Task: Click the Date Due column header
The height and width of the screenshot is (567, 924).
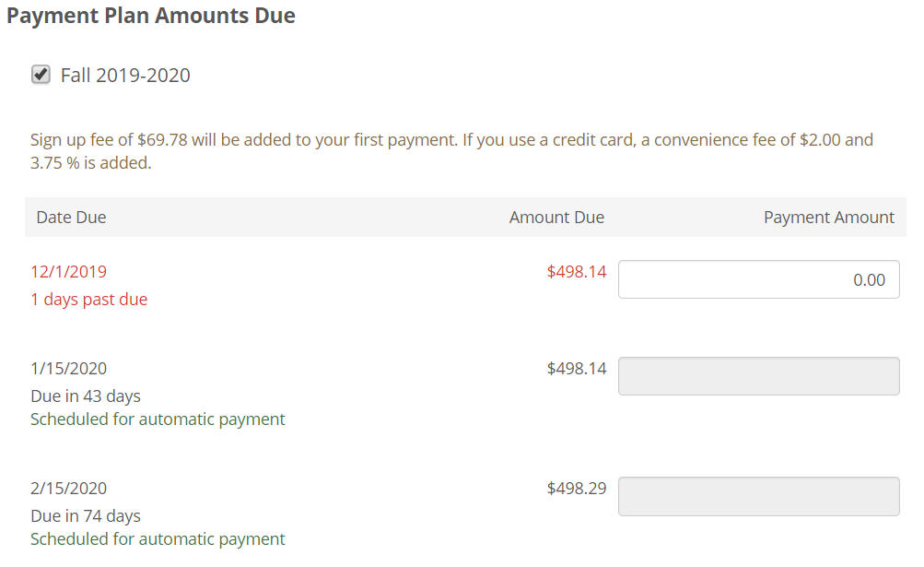Action: [71, 217]
